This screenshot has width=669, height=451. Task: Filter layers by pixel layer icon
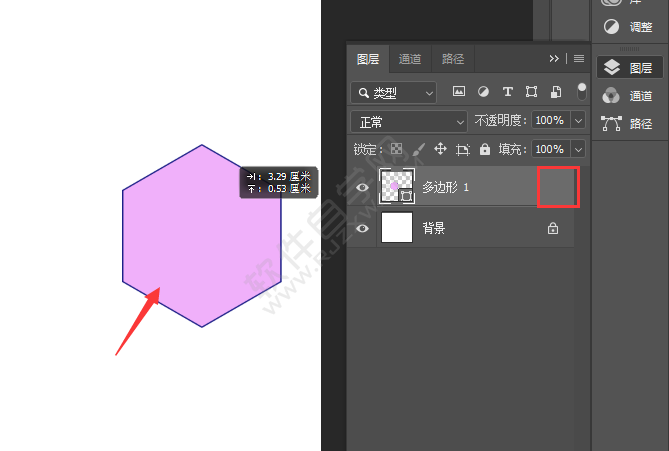coord(459,92)
